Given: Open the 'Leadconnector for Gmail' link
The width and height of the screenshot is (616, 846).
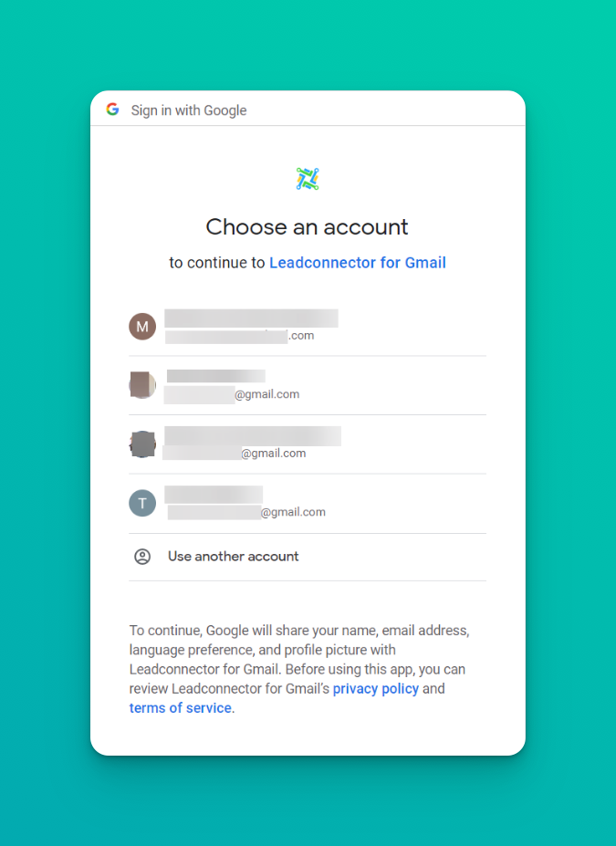Looking at the screenshot, I should [357, 263].
